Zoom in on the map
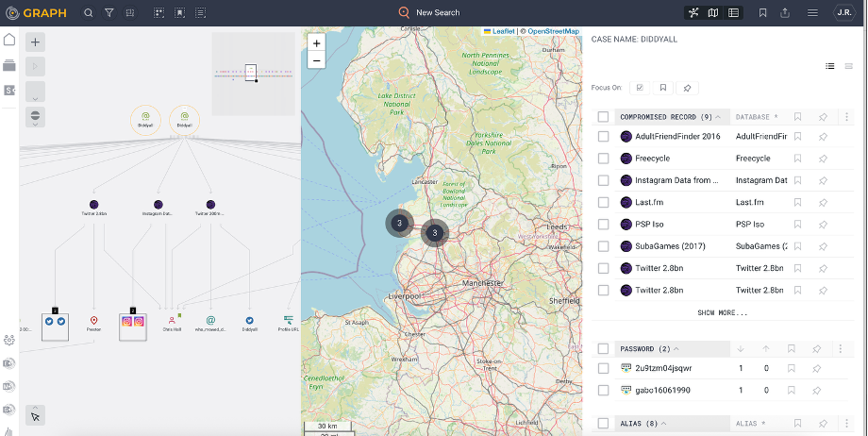 click(316, 43)
